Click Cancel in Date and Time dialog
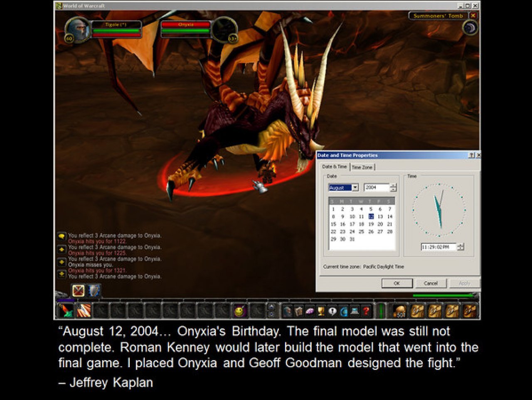Viewport: 532px width, 400px height. [431, 283]
